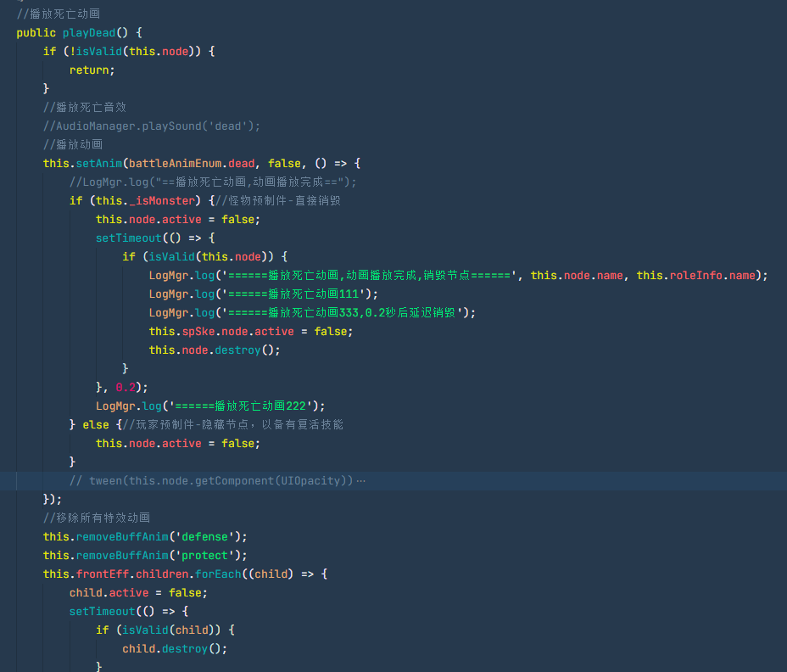Click the playDead method name
Image resolution: width=787 pixels, height=672 pixels.
[89, 32]
